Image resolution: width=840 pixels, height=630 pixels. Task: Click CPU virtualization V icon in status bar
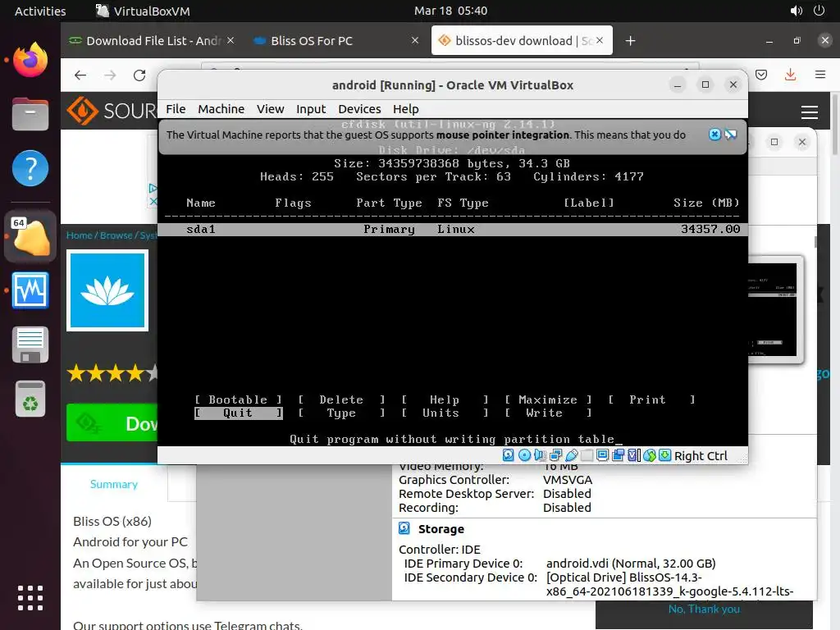[x=634, y=455]
